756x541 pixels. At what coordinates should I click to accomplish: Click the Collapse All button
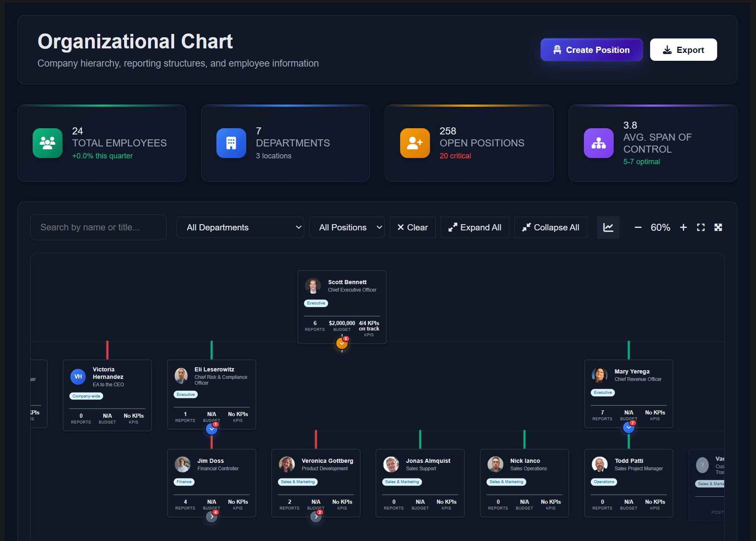pos(550,227)
